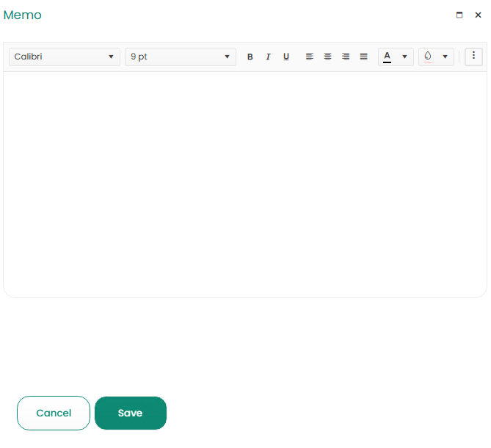Justify the memo text

(363, 57)
